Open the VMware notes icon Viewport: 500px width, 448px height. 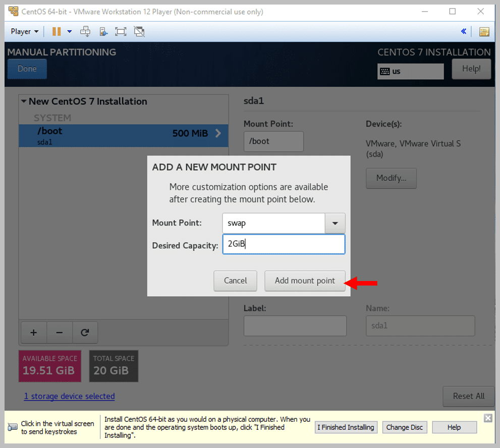point(484,32)
